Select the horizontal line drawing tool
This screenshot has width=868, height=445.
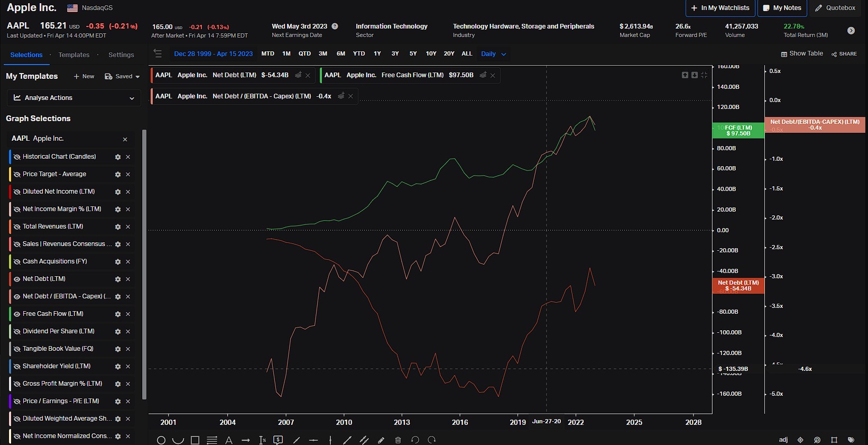[x=313, y=440]
